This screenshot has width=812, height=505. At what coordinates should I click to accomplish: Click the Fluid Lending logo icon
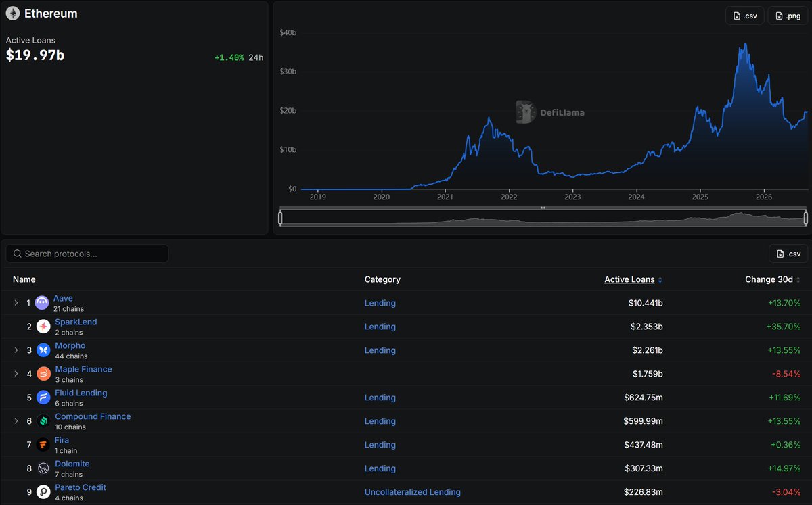[43, 398]
